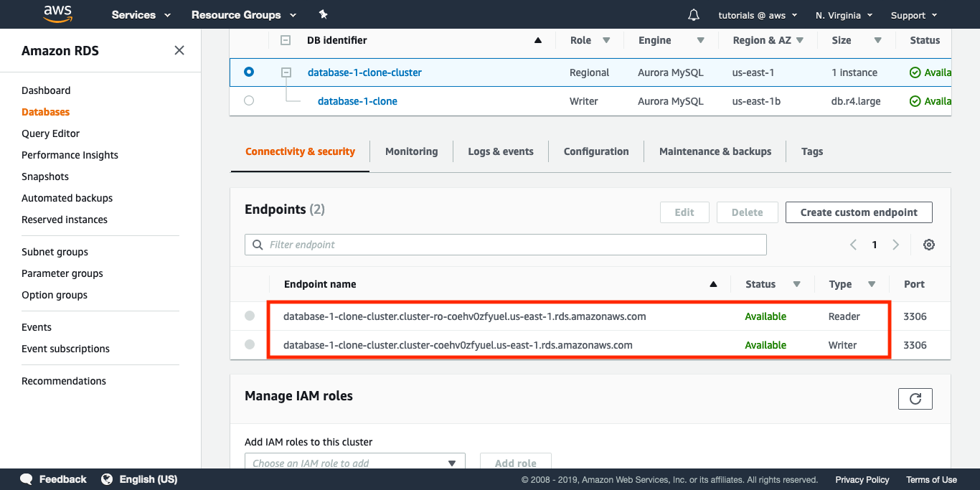Sort the Region & AZ column
The height and width of the screenshot is (490, 980).
(x=800, y=40)
